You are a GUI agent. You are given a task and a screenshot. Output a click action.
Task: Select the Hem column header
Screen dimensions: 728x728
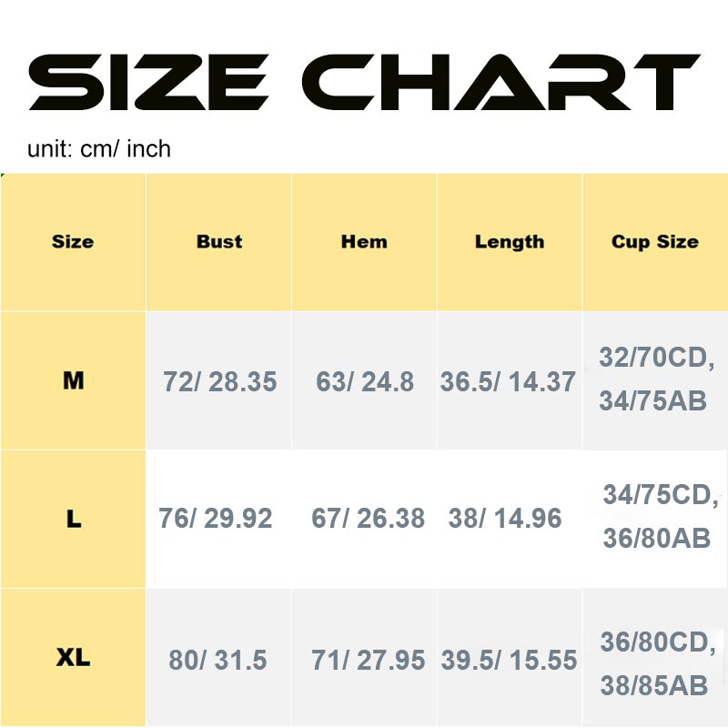pos(364,242)
